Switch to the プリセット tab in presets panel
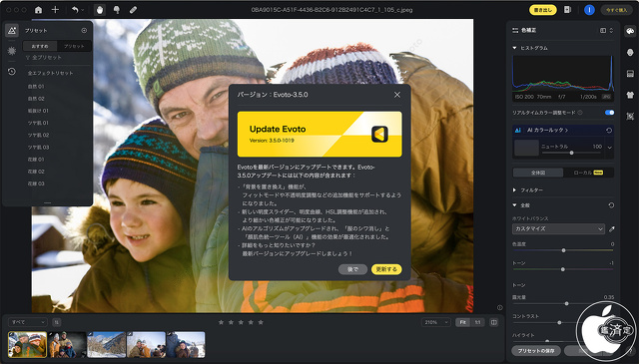Image resolution: width=639 pixels, height=364 pixels. click(x=74, y=47)
